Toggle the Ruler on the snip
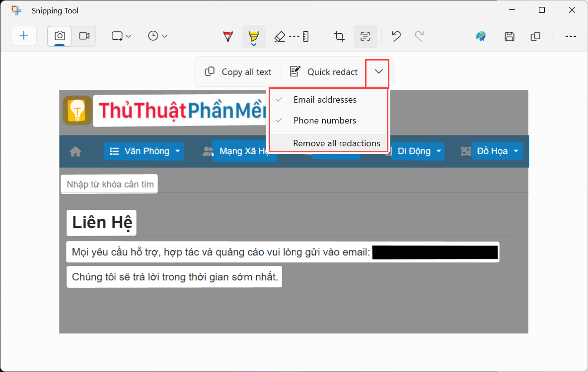 [306, 36]
